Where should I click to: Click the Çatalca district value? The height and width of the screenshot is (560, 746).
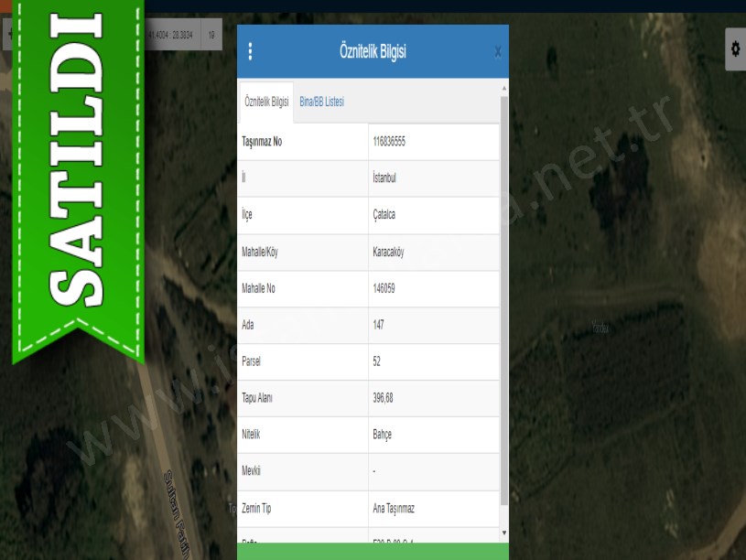384,215
